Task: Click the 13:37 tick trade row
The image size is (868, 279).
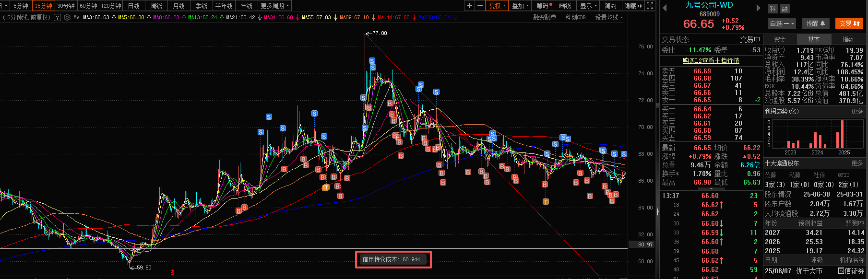Action: [x=711, y=196]
